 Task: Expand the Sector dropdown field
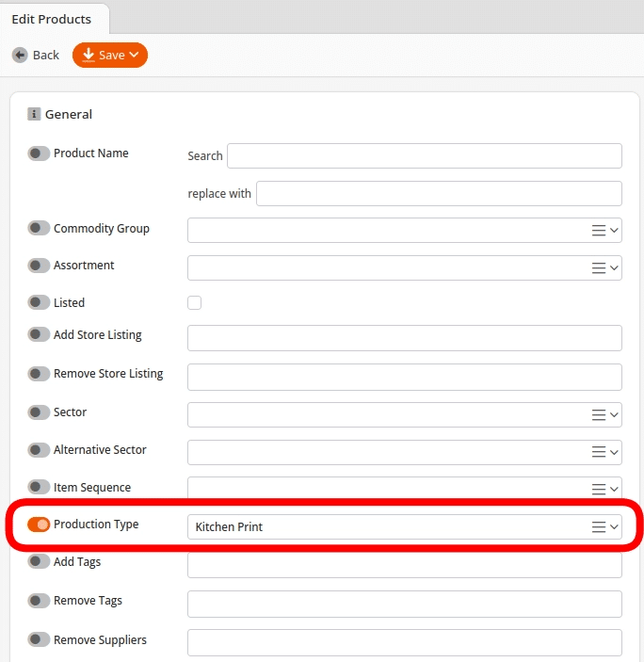click(x=386, y=414)
